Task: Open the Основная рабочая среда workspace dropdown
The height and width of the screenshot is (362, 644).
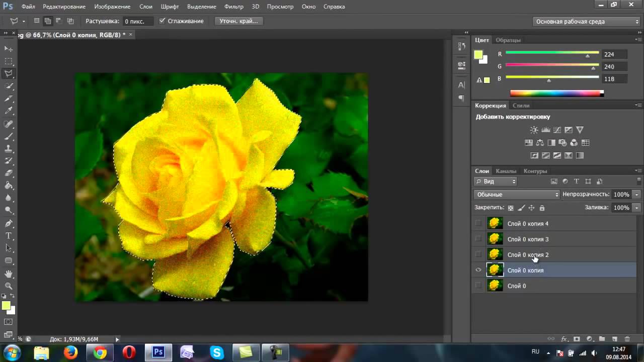Action: 586,22
